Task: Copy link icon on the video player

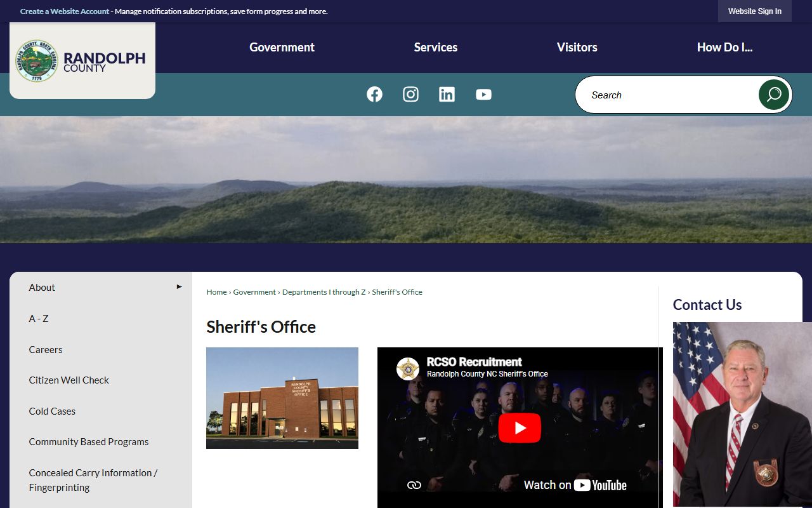Action: [414, 485]
